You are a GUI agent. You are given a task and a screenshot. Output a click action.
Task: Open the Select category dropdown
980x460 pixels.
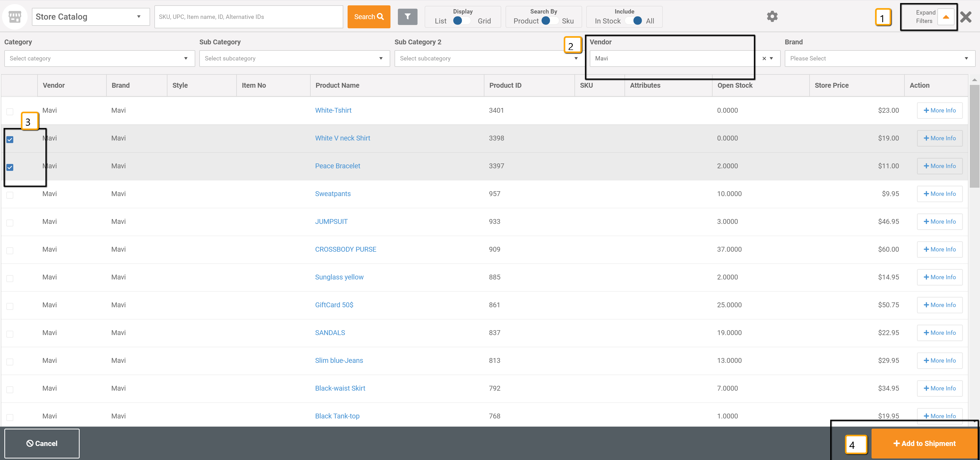[x=99, y=59]
